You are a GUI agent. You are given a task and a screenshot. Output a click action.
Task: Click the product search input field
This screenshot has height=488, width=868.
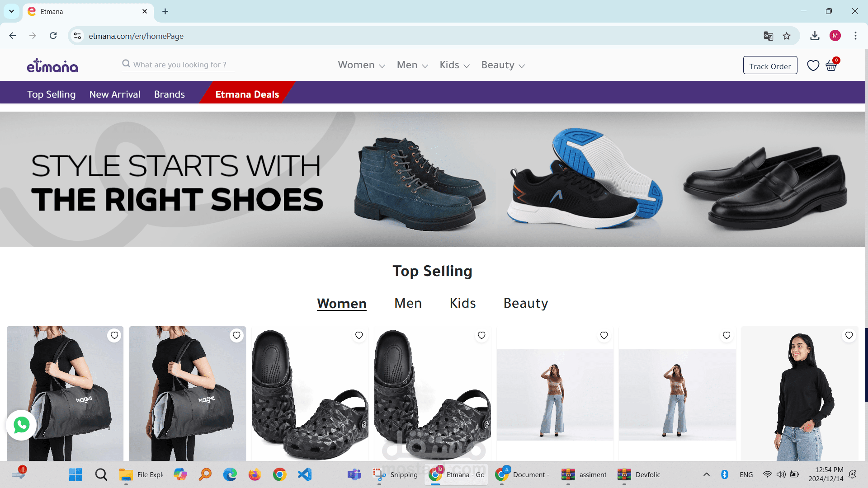point(181,65)
